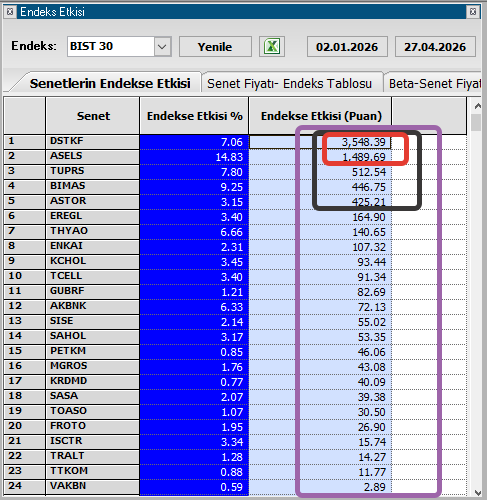This screenshot has height=500, width=487.
Task: Click the scrollbar down arrow
Action: 477,492
